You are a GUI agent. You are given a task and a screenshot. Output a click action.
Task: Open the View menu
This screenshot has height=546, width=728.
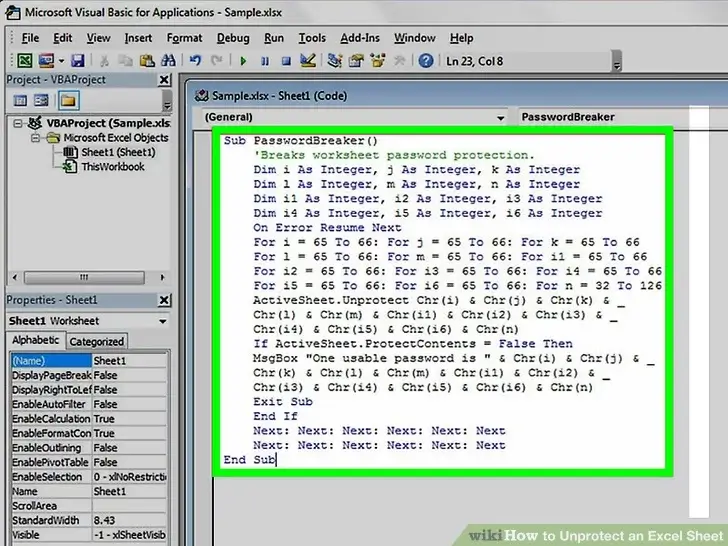click(x=98, y=38)
